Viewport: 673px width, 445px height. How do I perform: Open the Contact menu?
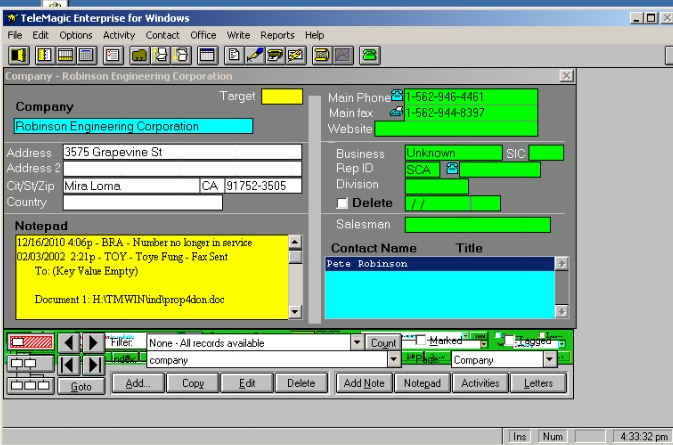[x=162, y=35]
